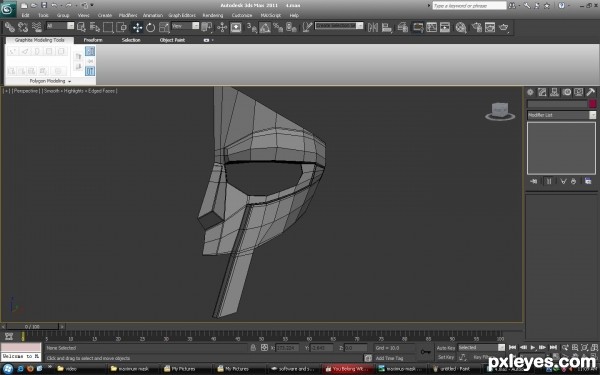Image resolution: width=600 pixels, height=375 pixels.
Task: Toggle 3D Snaps
Action: (251, 27)
